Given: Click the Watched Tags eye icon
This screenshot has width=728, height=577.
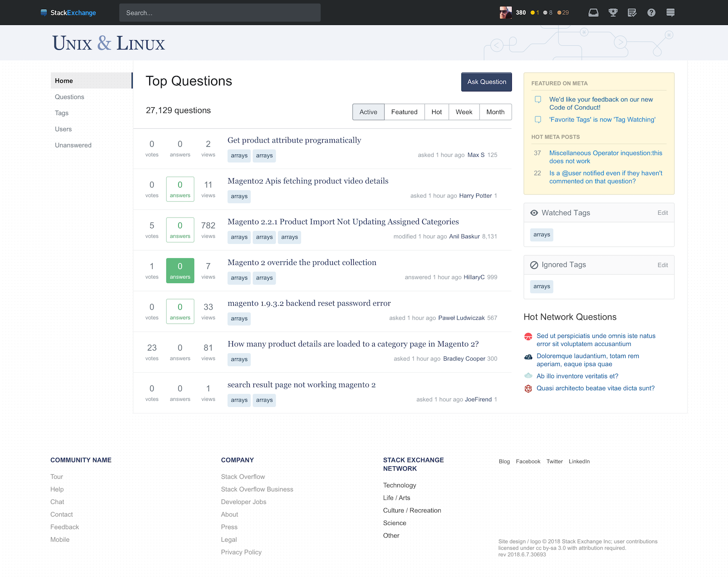Looking at the screenshot, I should tap(534, 213).
